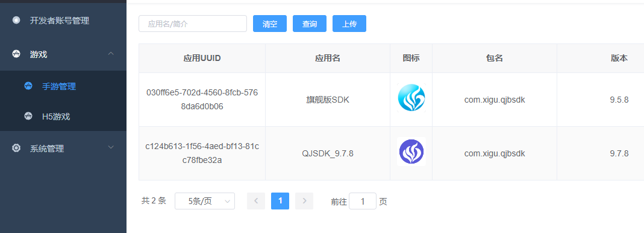Go to H5游戏 submenu item

coord(63,116)
